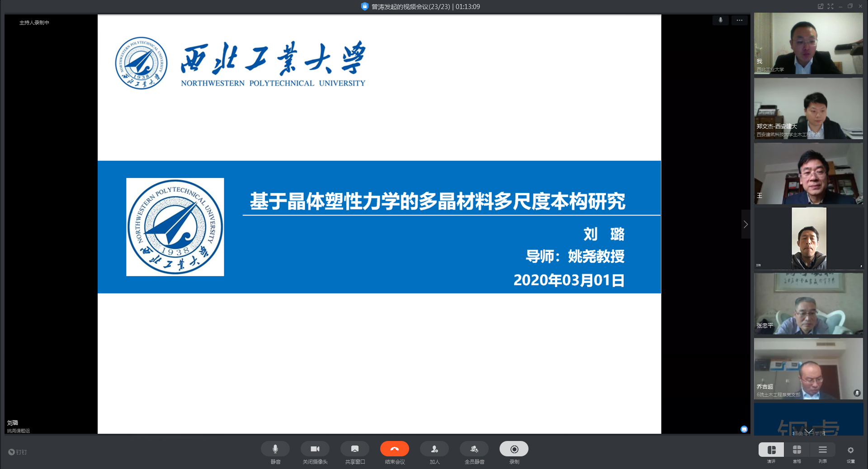The width and height of the screenshot is (868, 469).
Task: Collapse the participant video sidebar arrow
Action: coord(745,225)
